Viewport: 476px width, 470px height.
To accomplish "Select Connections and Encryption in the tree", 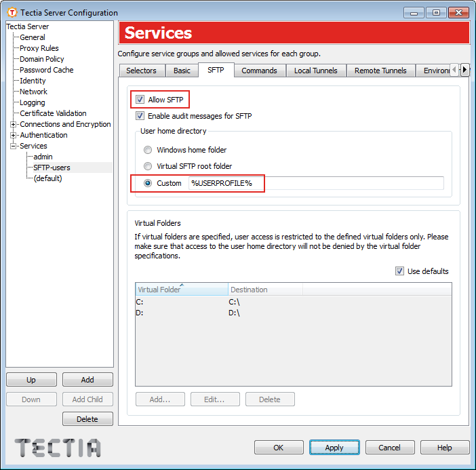I will tap(65, 124).
